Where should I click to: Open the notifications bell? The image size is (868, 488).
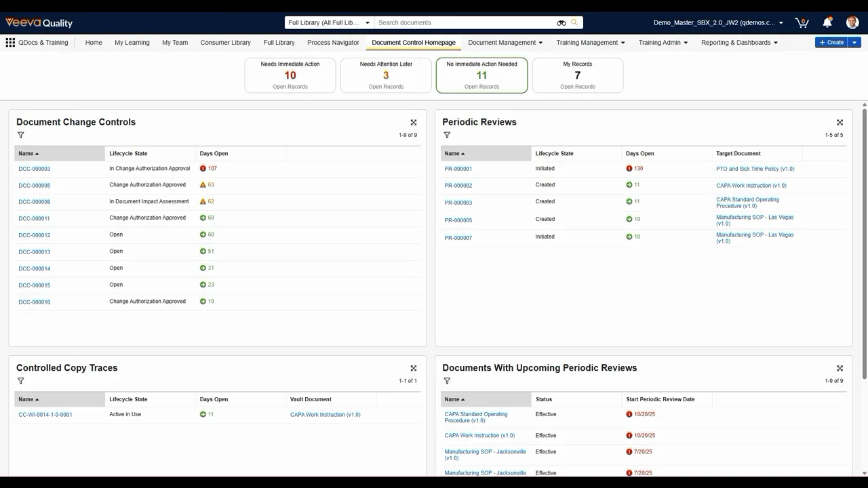[827, 22]
